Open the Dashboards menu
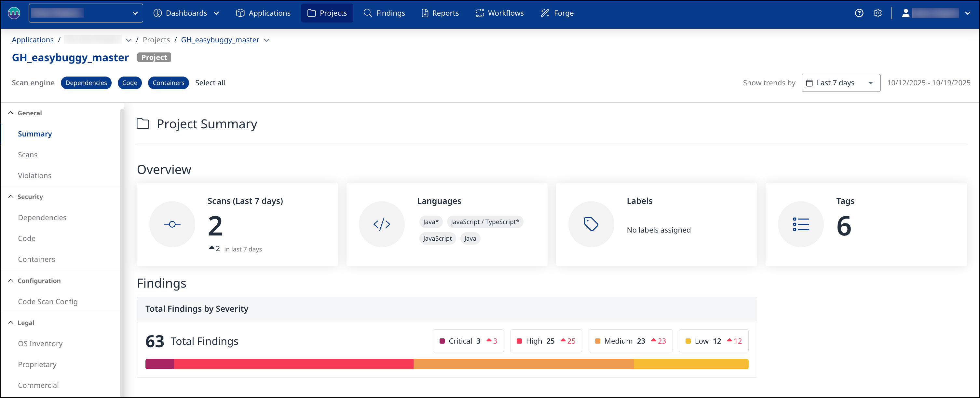 point(186,13)
